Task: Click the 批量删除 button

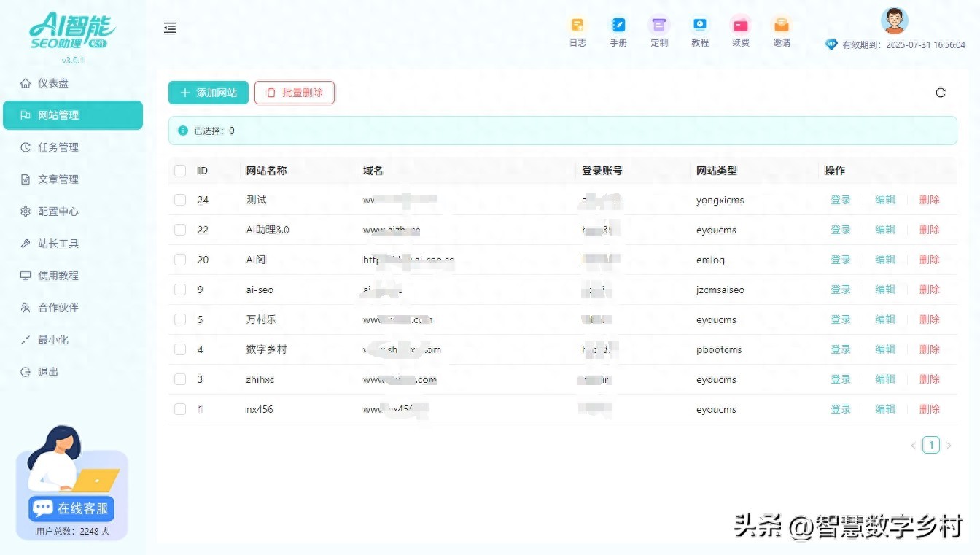Action: (295, 93)
